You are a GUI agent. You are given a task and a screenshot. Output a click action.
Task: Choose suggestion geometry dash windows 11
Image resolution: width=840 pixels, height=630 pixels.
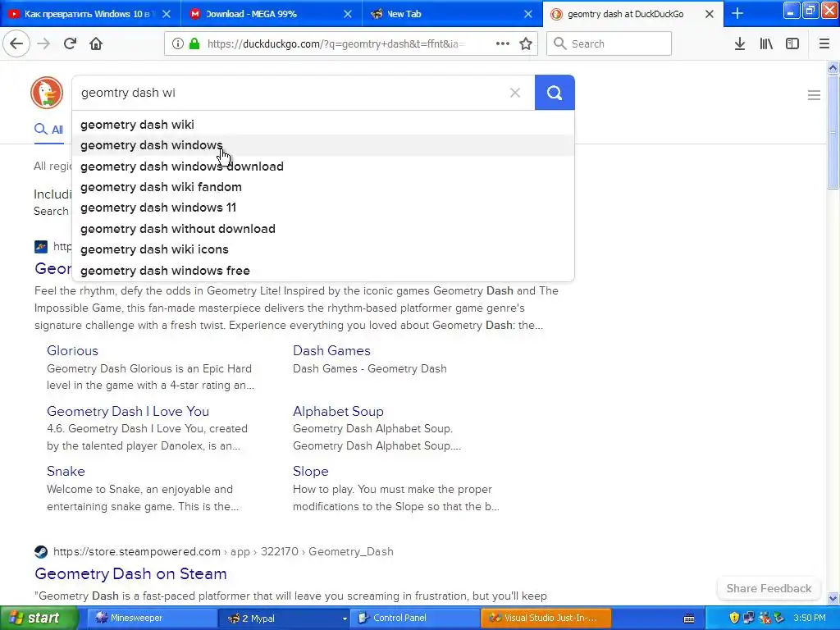(323, 208)
